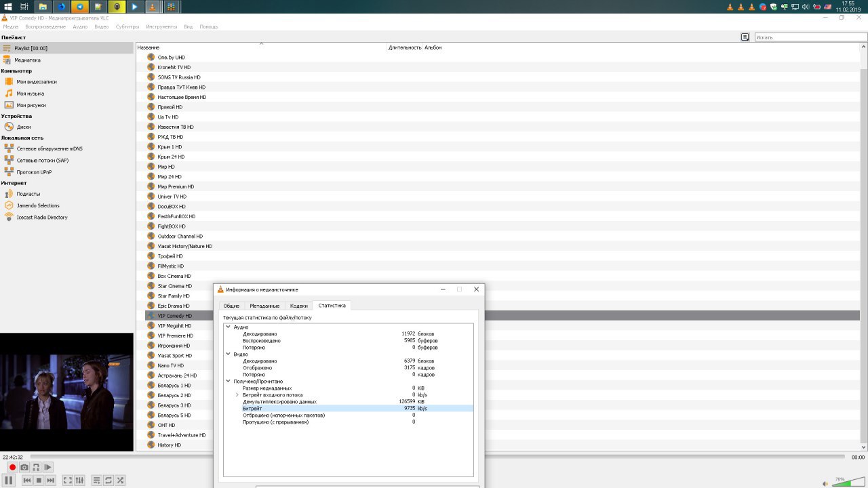Sort playlist by Название column header

[x=261, y=47]
